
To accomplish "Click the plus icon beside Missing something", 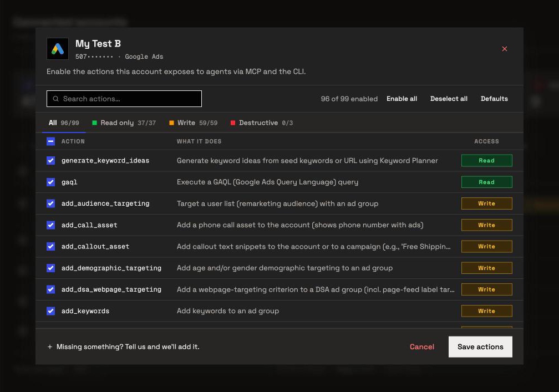I will (50, 347).
